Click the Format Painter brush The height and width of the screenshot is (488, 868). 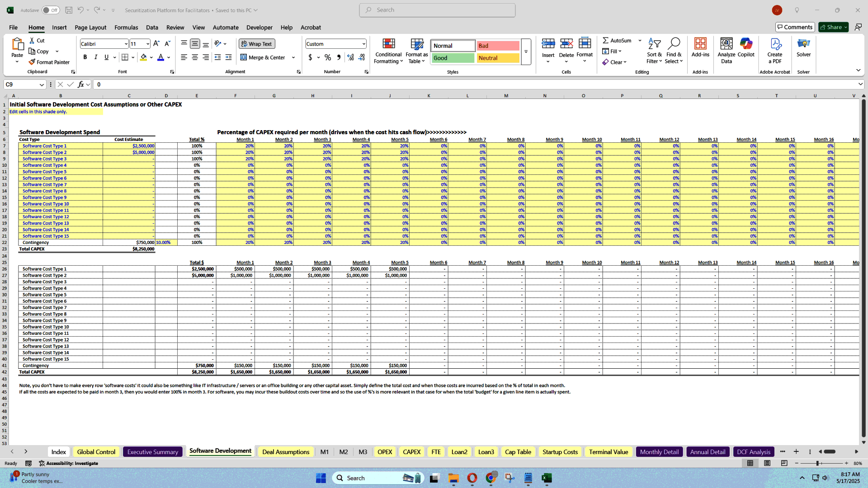32,62
